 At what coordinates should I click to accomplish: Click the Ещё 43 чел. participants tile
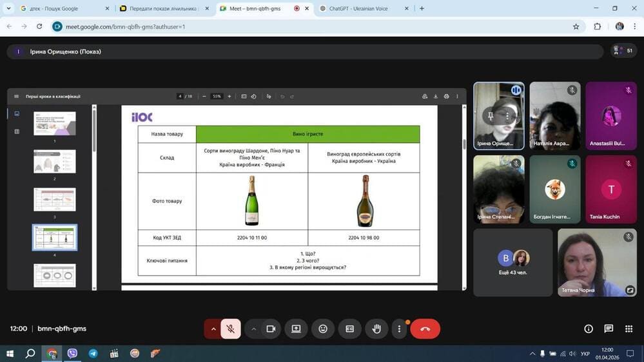click(x=512, y=262)
